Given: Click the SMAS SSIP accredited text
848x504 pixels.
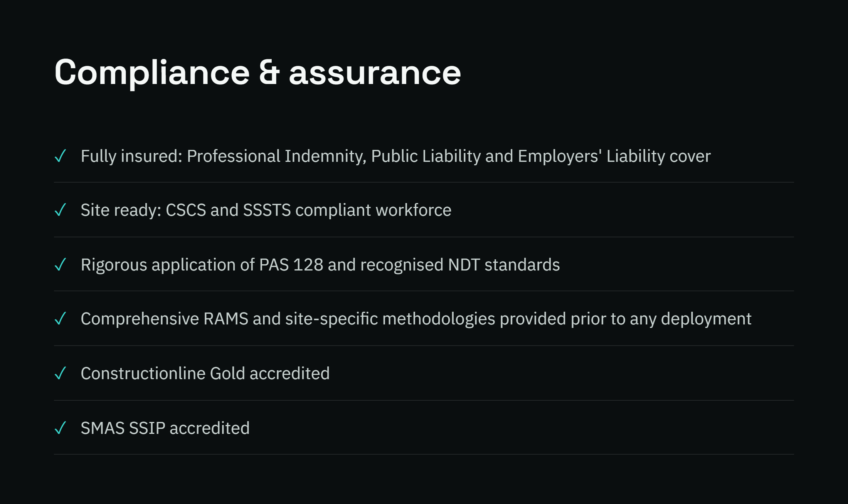Looking at the screenshot, I should 165,428.
